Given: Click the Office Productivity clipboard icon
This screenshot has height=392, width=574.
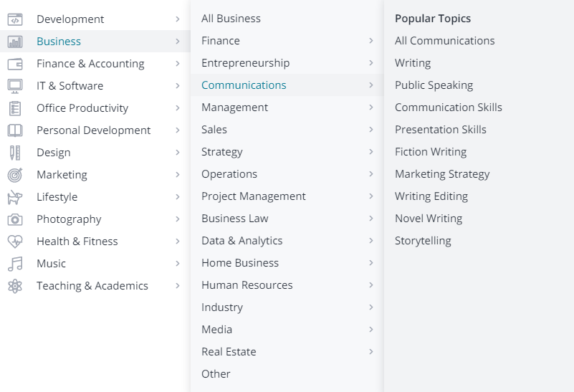Looking at the screenshot, I should [15, 108].
